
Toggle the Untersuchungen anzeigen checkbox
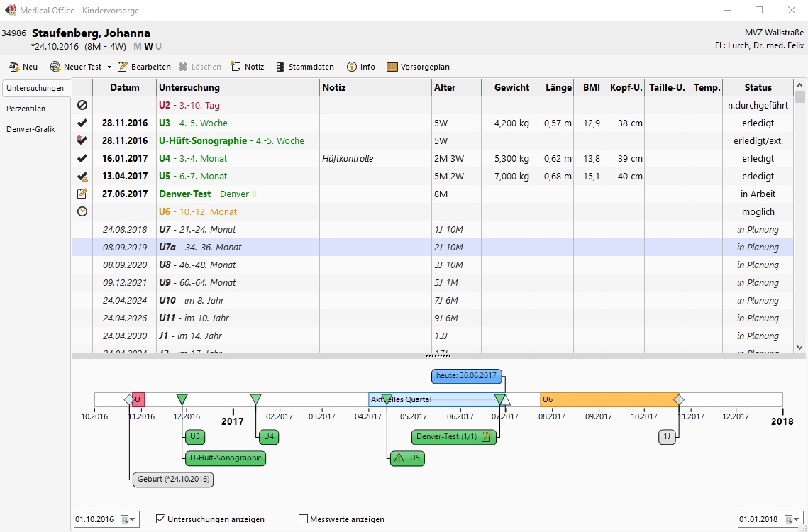point(161,519)
